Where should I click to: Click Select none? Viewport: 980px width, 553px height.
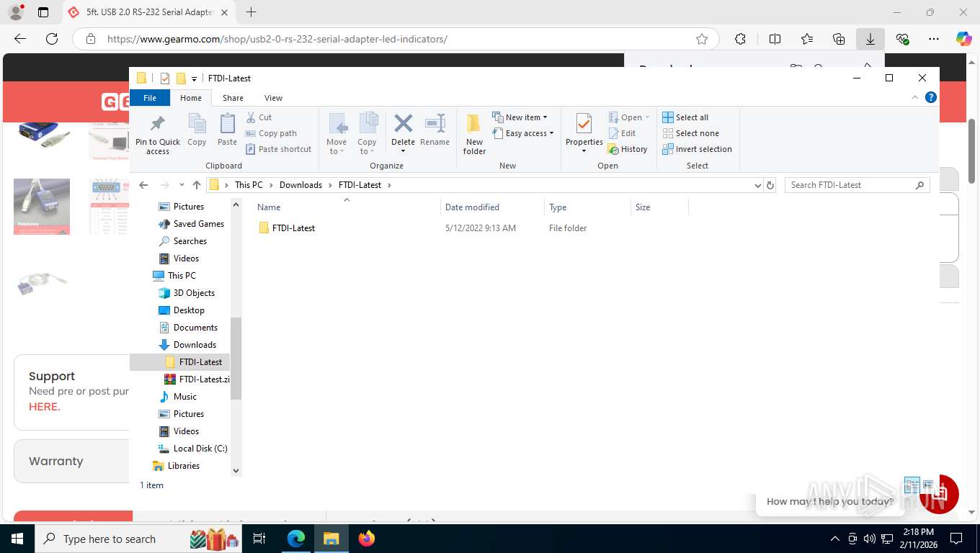(x=690, y=133)
